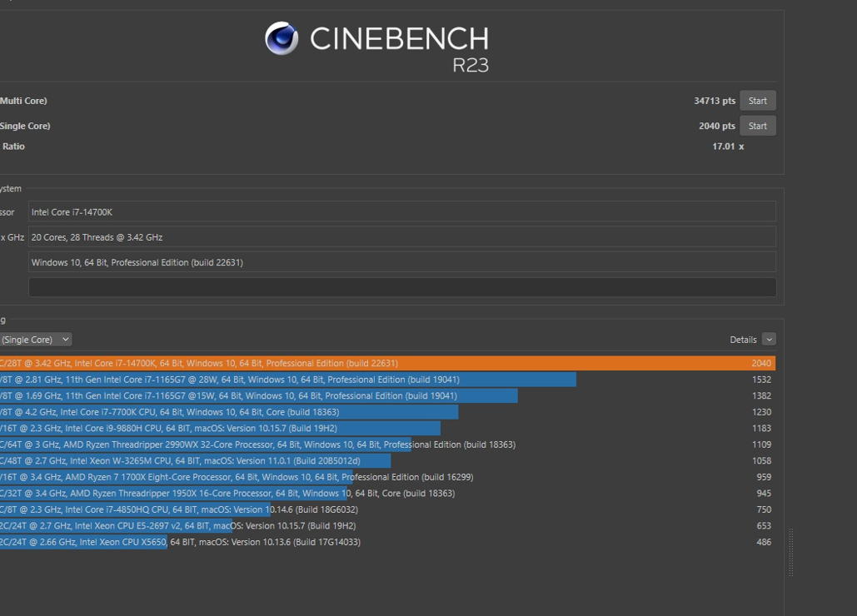The image size is (857, 616).
Task: Select the Ryzen 7 1700X ranking row
Action: (x=387, y=477)
